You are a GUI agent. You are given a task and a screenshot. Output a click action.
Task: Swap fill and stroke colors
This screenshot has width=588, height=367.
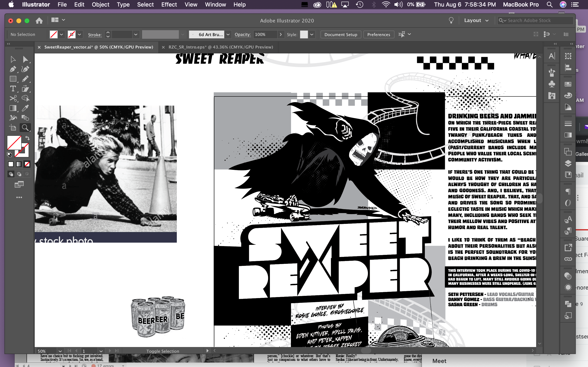click(27, 138)
